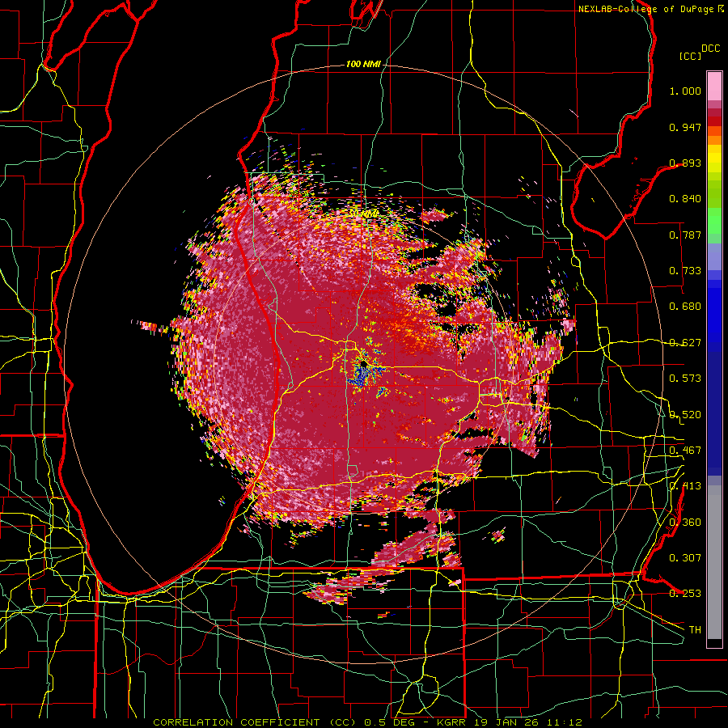Select the 0.307 legend value
This screenshot has height=728, width=728.
pos(685,558)
